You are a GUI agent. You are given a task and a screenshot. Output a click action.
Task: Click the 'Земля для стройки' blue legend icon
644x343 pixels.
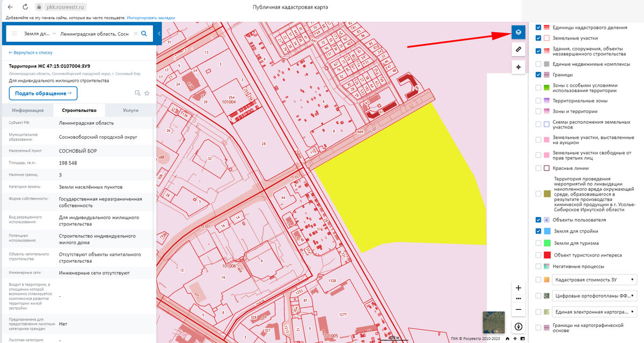point(547,231)
